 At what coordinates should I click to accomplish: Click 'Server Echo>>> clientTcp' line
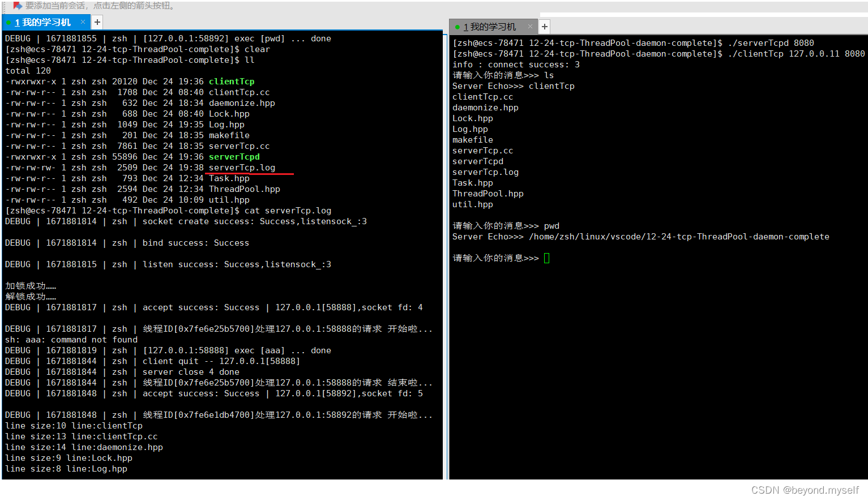pos(514,86)
